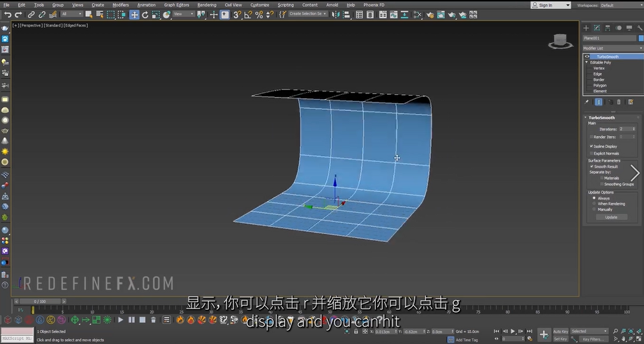Open the Rendering menu
The width and height of the screenshot is (644, 344).
(x=207, y=5)
